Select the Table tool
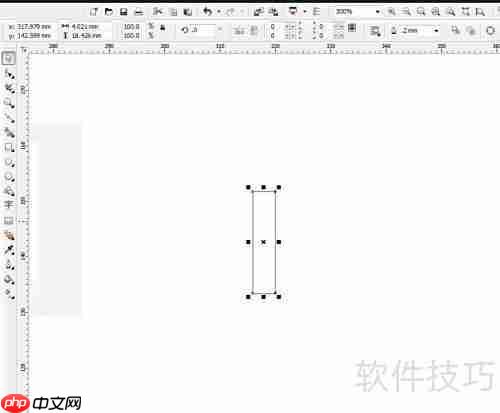Viewport: 500px width, 413px height. (9, 220)
